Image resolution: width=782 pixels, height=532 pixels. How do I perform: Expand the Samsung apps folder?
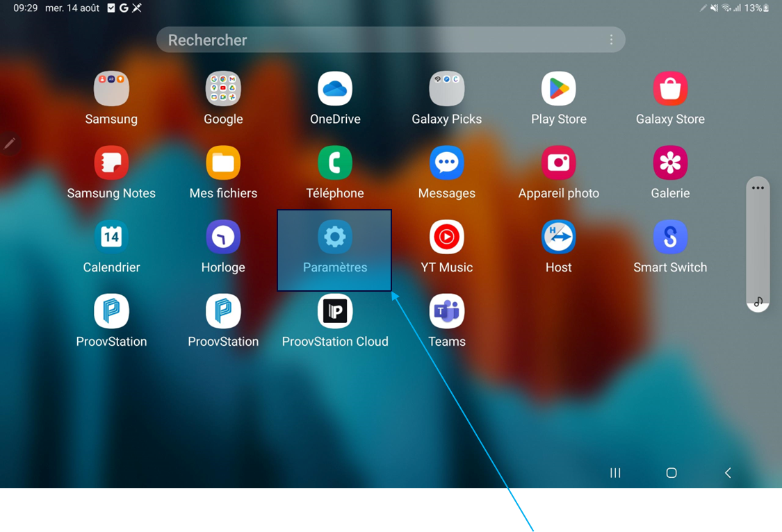111,90
